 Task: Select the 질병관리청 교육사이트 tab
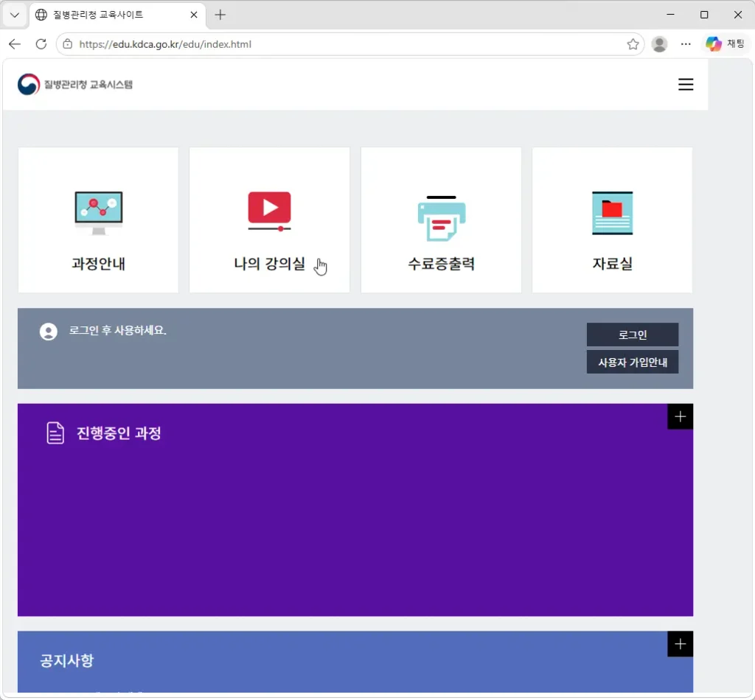117,15
